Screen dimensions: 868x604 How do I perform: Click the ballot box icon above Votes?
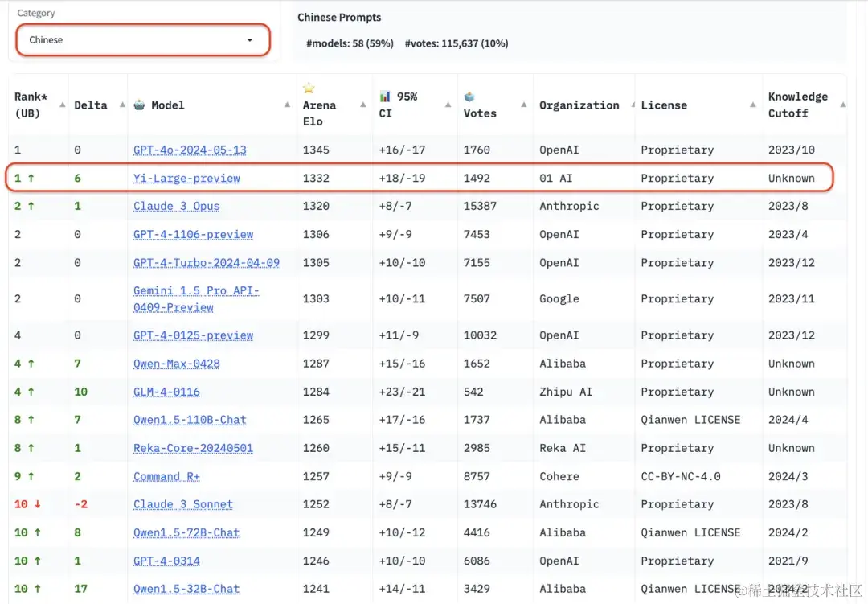coord(469,97)
